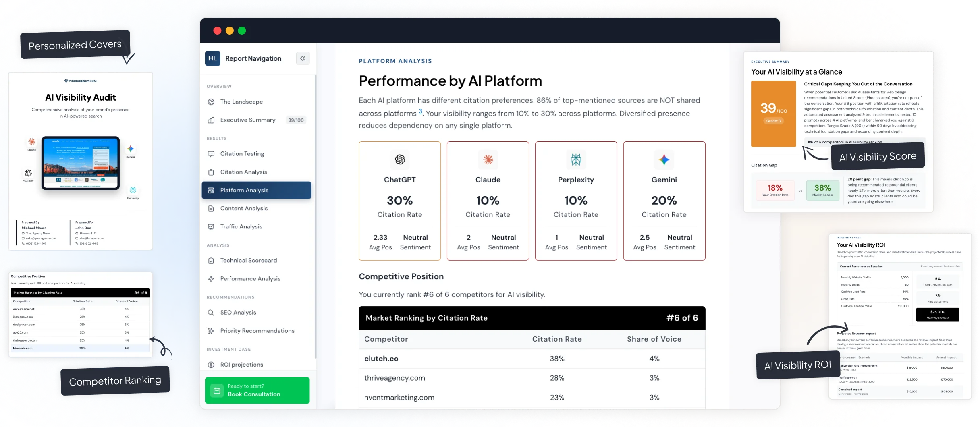Viewport: 980px width, 427px height.
Task: Click the Perplexity logo icon
Action: [576, 160]
